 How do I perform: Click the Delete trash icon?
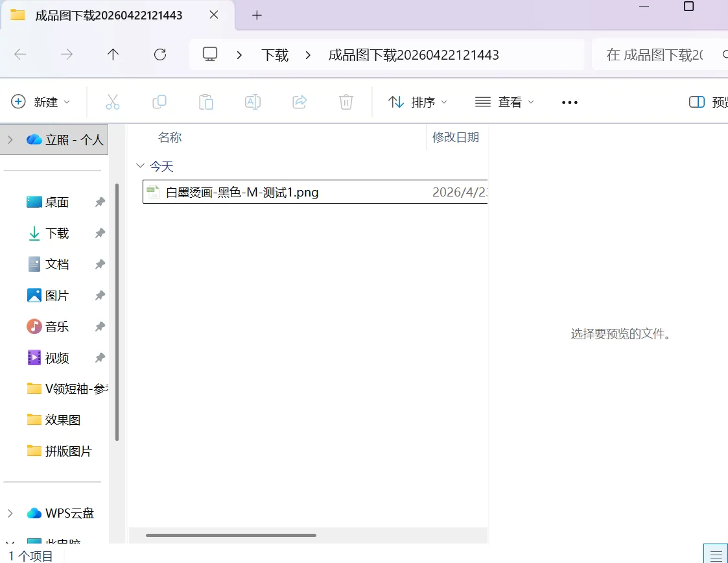coord(346,102)
